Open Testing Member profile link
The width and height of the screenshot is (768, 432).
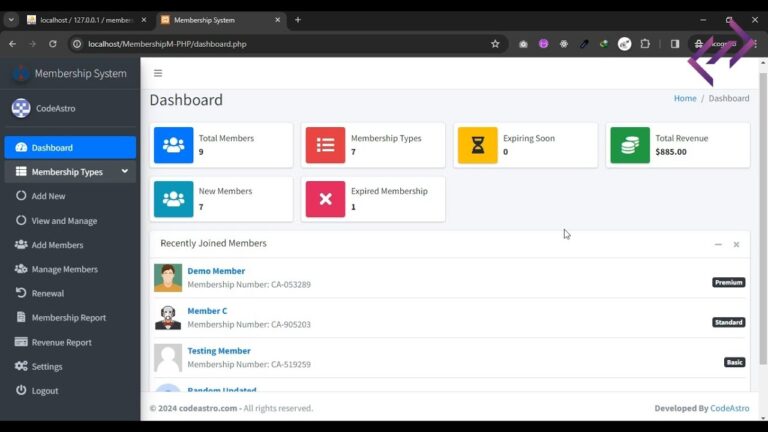(x=219, y=351)
